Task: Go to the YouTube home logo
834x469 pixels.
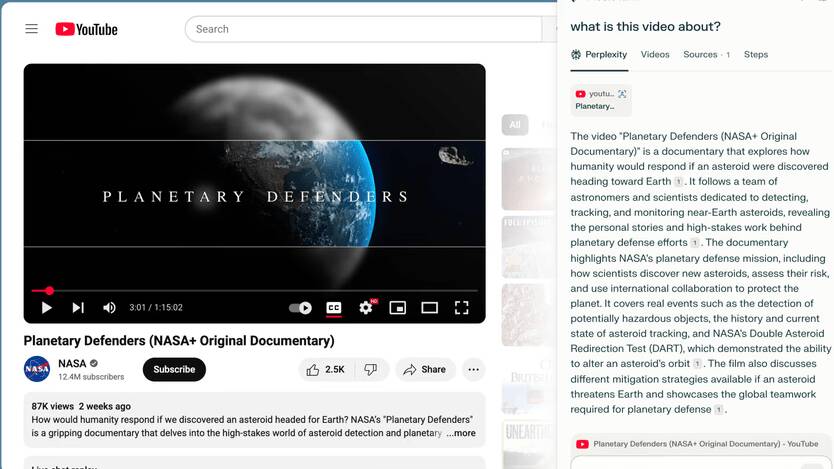Action: [x=86, y=29]
